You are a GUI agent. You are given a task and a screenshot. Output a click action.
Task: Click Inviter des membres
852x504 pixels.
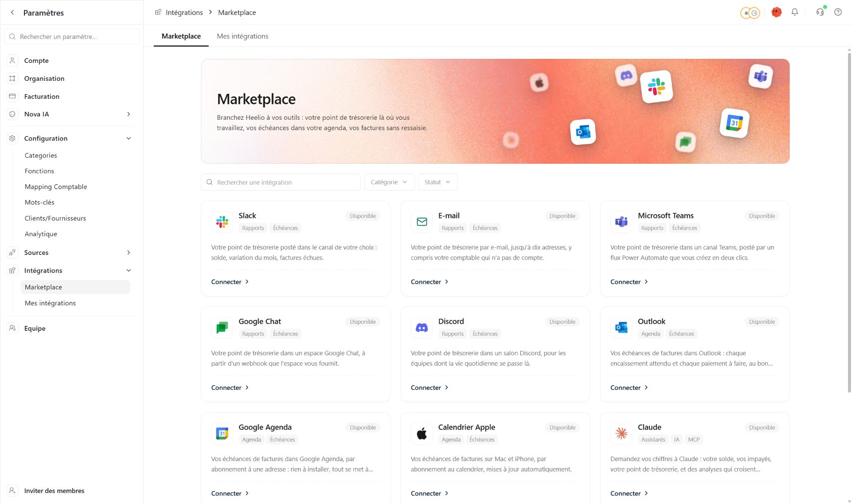[54, 491]
